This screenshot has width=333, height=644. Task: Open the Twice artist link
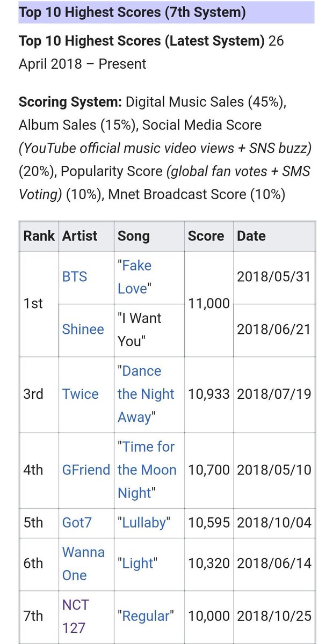[x=81, y=394]
